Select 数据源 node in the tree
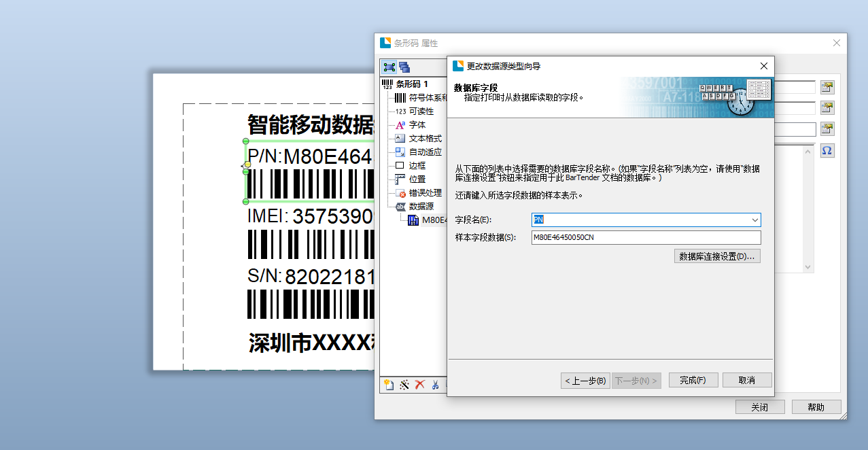This screenshot has height=450, width=868. [421, 207]
